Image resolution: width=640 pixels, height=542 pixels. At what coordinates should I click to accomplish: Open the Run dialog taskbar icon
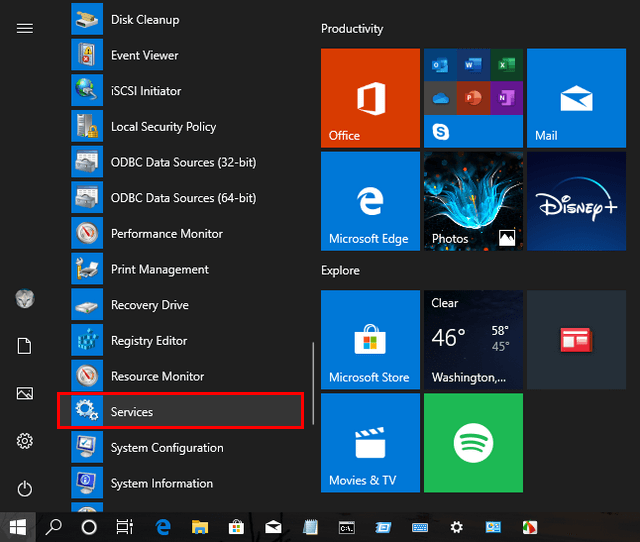(x=383, y=527)
